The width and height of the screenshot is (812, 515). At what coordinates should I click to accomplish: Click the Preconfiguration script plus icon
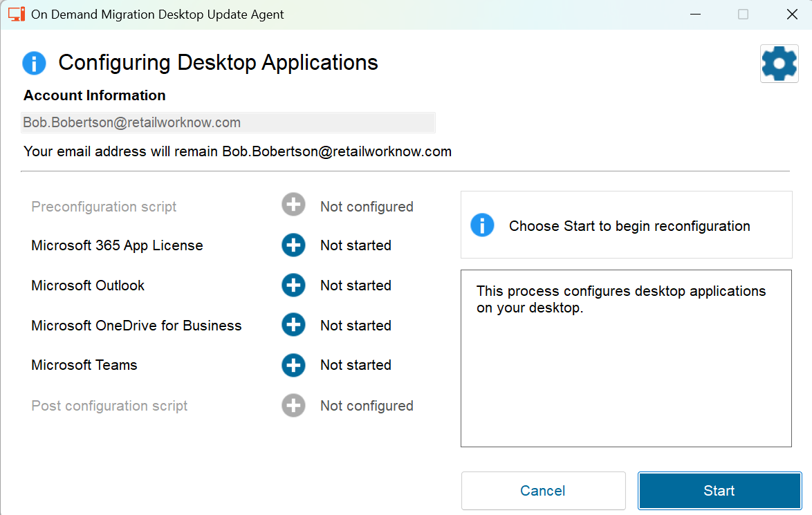pyautogui.click(x=293, y=205)
